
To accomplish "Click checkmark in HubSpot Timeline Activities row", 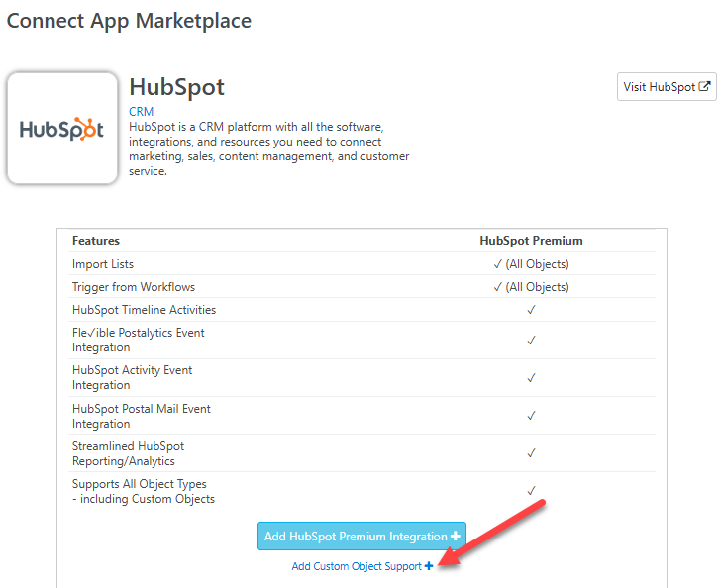I will pyautogui.click(x=531, y=310).
